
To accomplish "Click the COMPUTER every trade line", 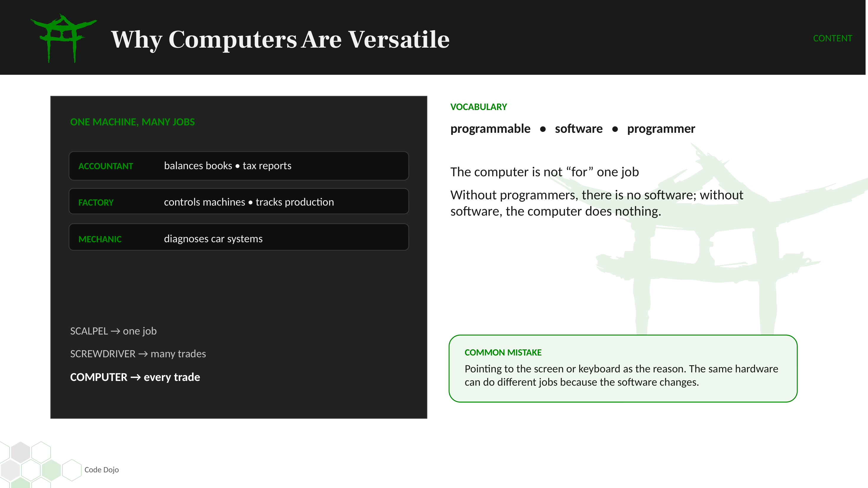I will tap(135, 377).
